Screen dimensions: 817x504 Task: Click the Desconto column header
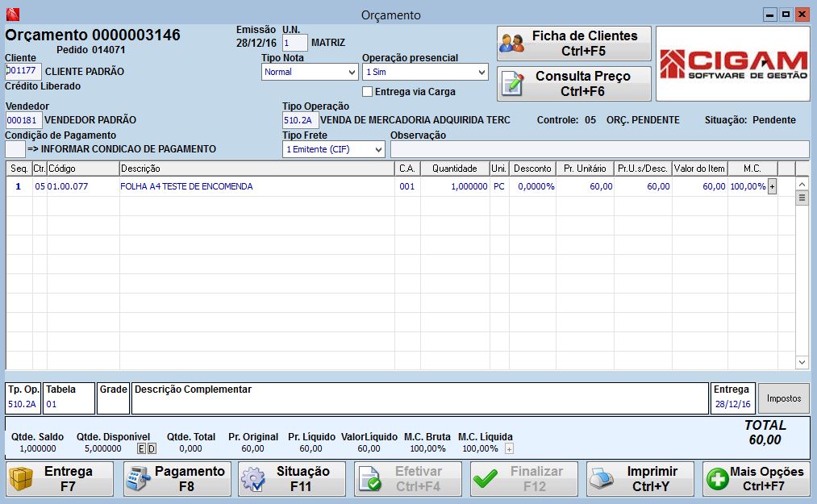532,169
